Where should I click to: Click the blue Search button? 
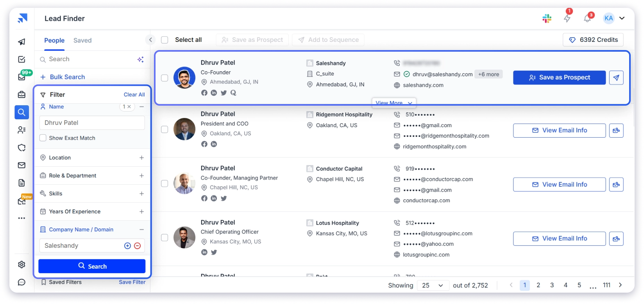(x=92, y=266)
